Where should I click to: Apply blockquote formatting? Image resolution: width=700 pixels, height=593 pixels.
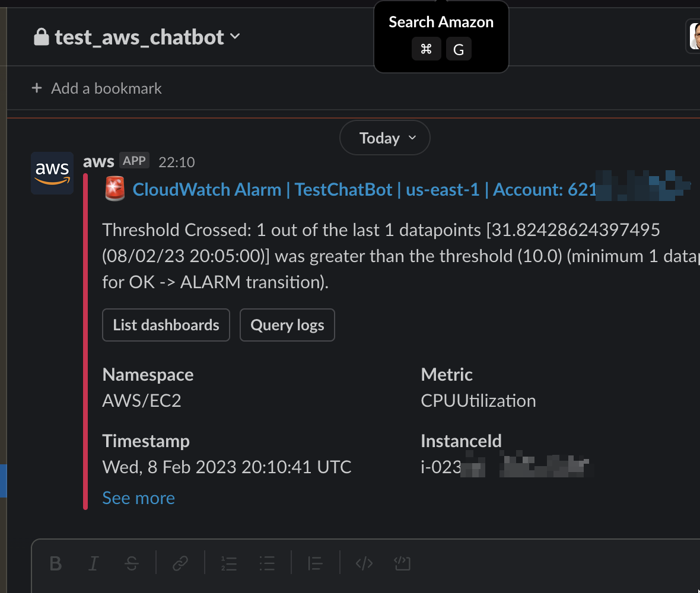[315, 563]
